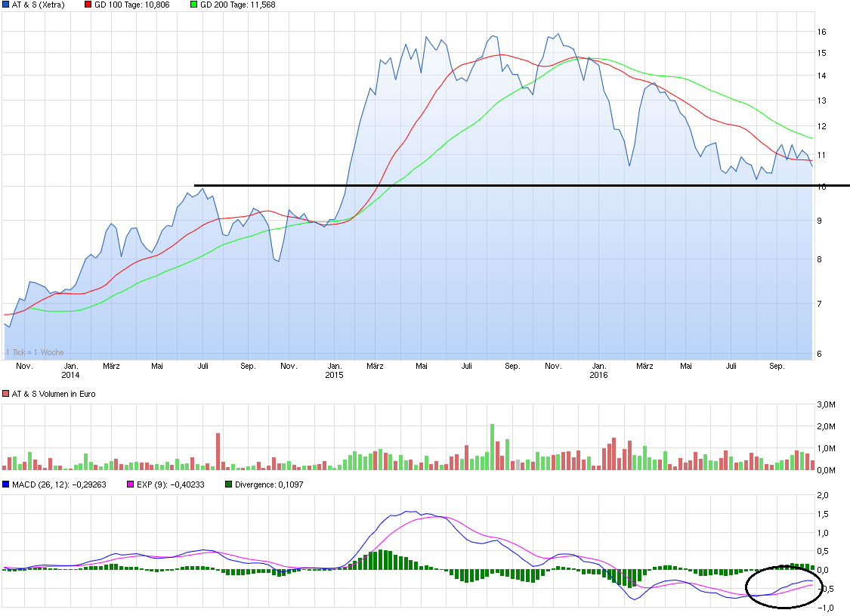The width and height of the screenshot is (850, 616).
Task: Click MACD axis label 2,0
Action: coord(823,496)
